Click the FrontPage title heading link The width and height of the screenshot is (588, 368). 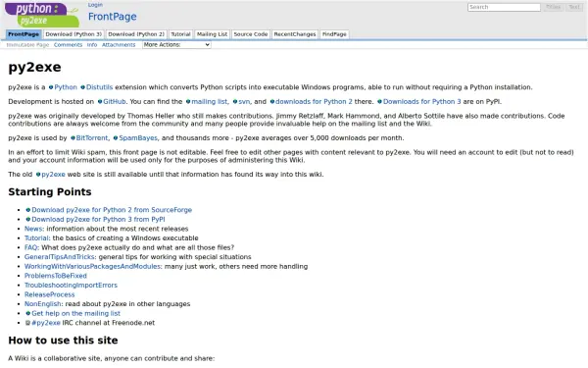coord(112,17)
